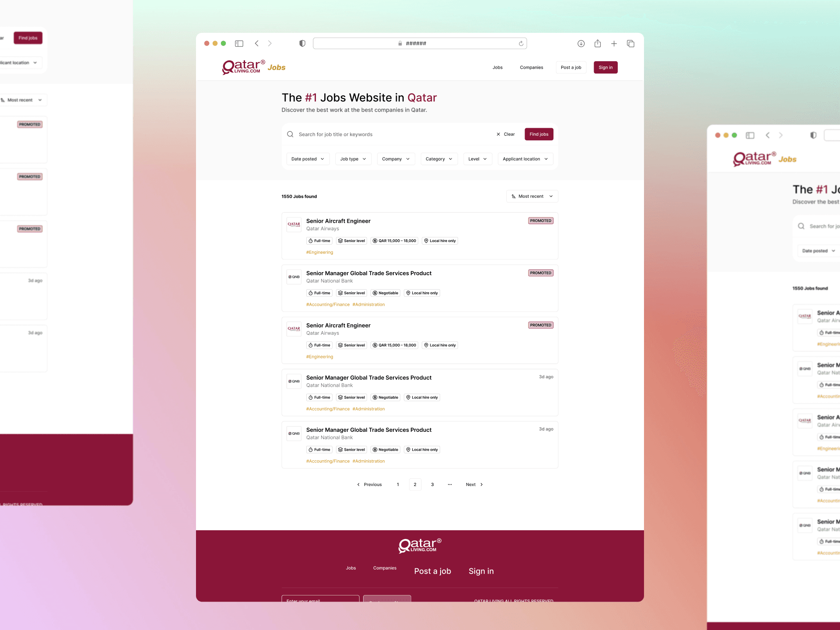Screen dimensions: 840x630
Task: Click the Companies menu item in navbar
Action: tap(531, 67)
